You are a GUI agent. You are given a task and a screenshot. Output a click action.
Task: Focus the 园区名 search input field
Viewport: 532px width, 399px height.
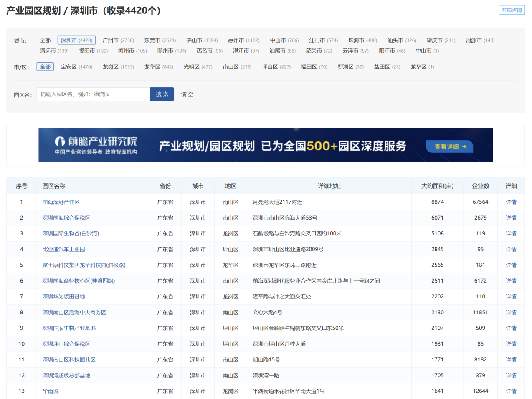point(93,94)
